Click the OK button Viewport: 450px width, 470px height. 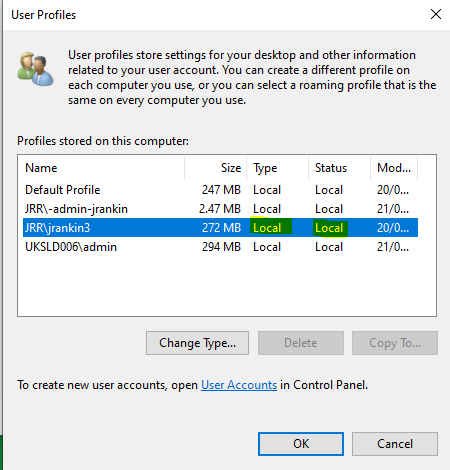[301, 444]
